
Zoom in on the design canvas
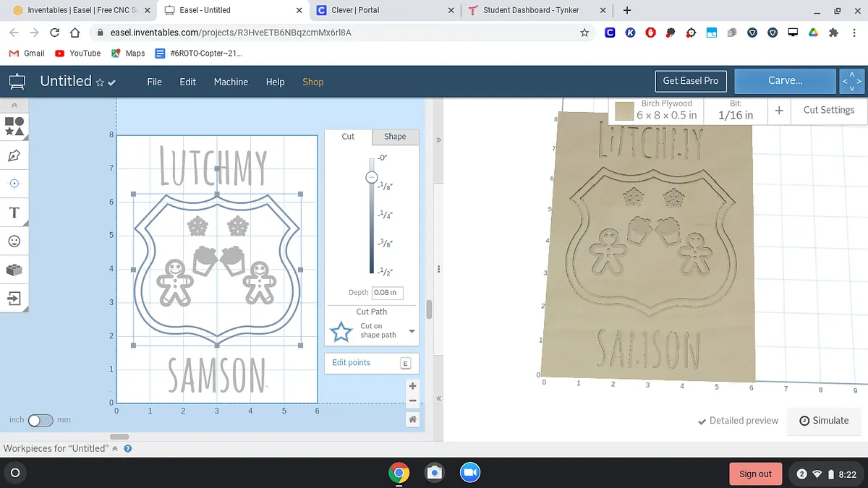pos(412,386)
